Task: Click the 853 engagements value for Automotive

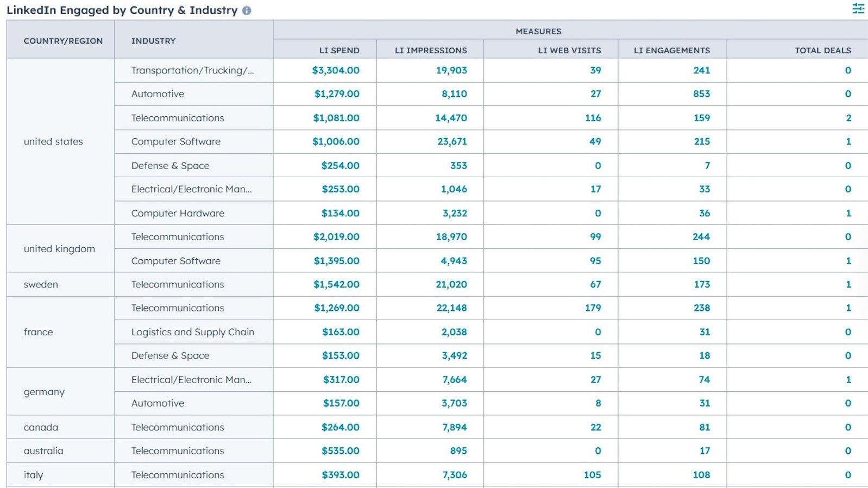Action: tap(701, 94)
